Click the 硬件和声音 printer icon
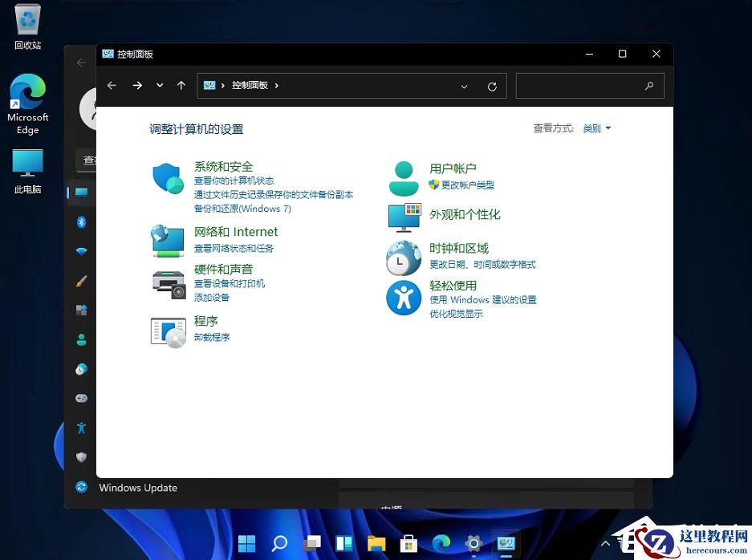Image resolution: width=752 pixels, height=560 pixels. click(x=167, y=282)
